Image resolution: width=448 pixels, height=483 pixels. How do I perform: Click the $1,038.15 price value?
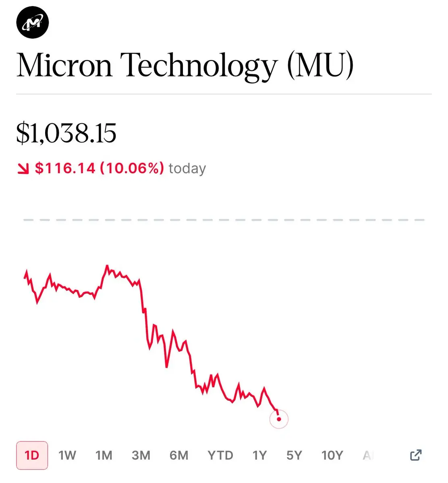[x=66, y=133]
